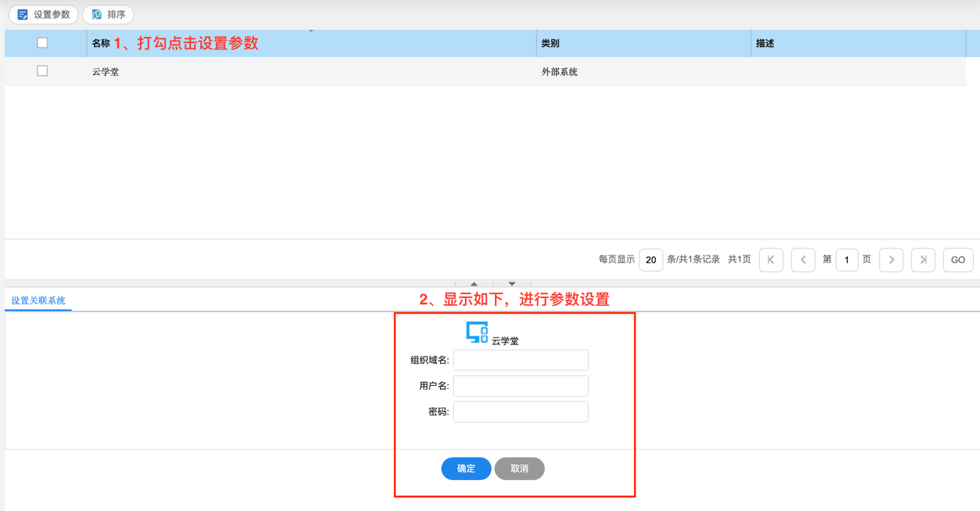Screen dimensions: 980x511
Task: Go to previous page arrow icon
Action: click(803, 260)
